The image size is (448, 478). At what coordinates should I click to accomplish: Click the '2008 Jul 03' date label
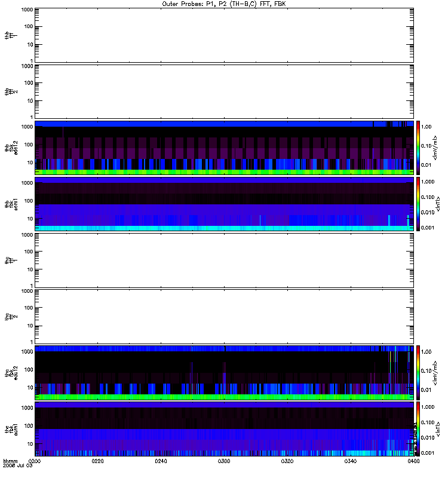[x=17, y=465]
